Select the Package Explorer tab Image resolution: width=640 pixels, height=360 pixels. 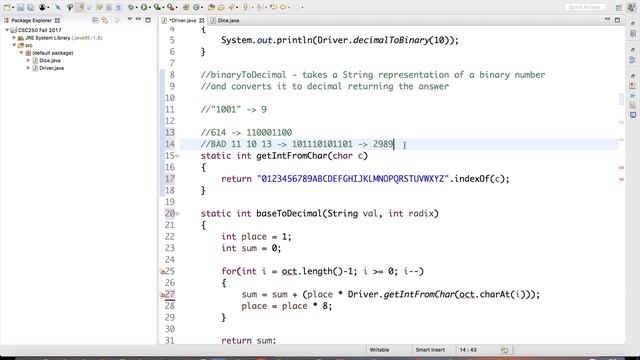pos(31,20)
